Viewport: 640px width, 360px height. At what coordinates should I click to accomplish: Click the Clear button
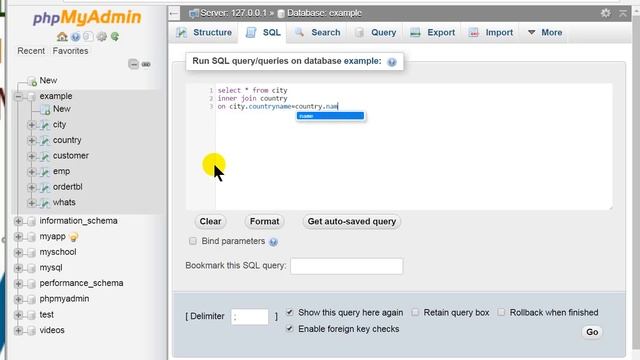(210, 222)
